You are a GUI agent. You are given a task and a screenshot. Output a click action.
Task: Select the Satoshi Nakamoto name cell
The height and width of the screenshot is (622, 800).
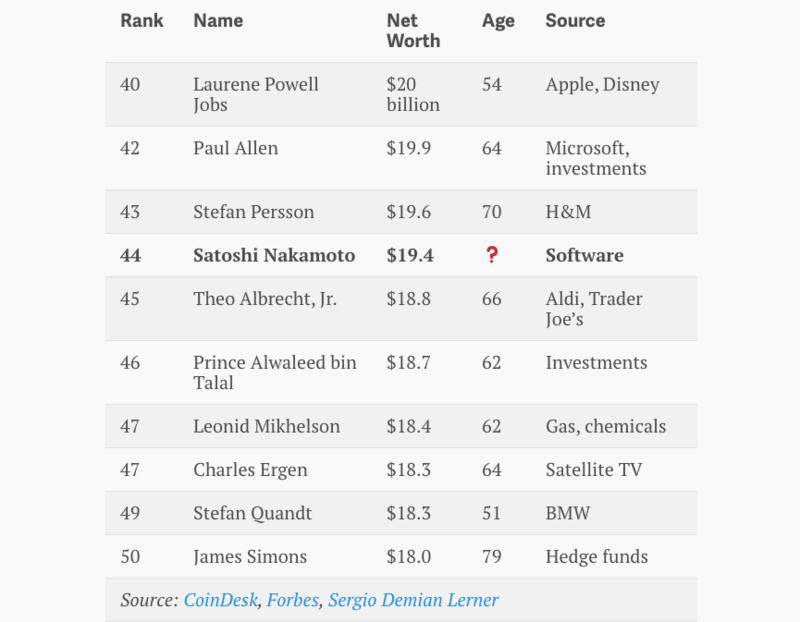tap(274, 255)
